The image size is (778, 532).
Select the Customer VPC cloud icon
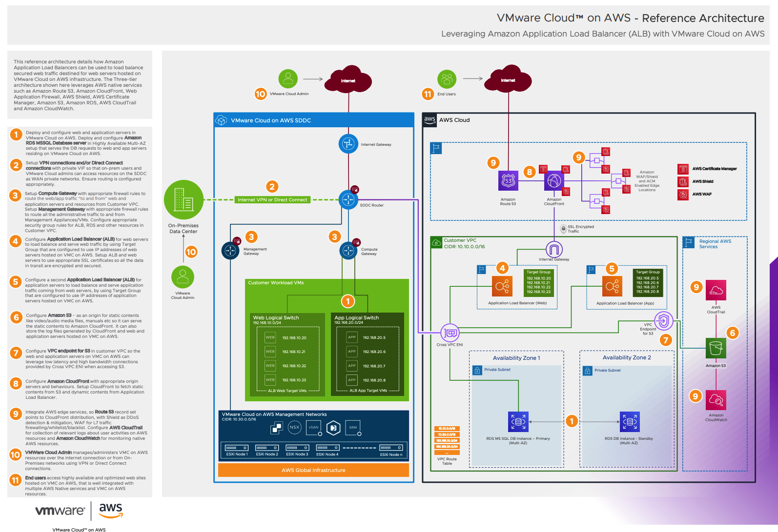click(436, 242)
